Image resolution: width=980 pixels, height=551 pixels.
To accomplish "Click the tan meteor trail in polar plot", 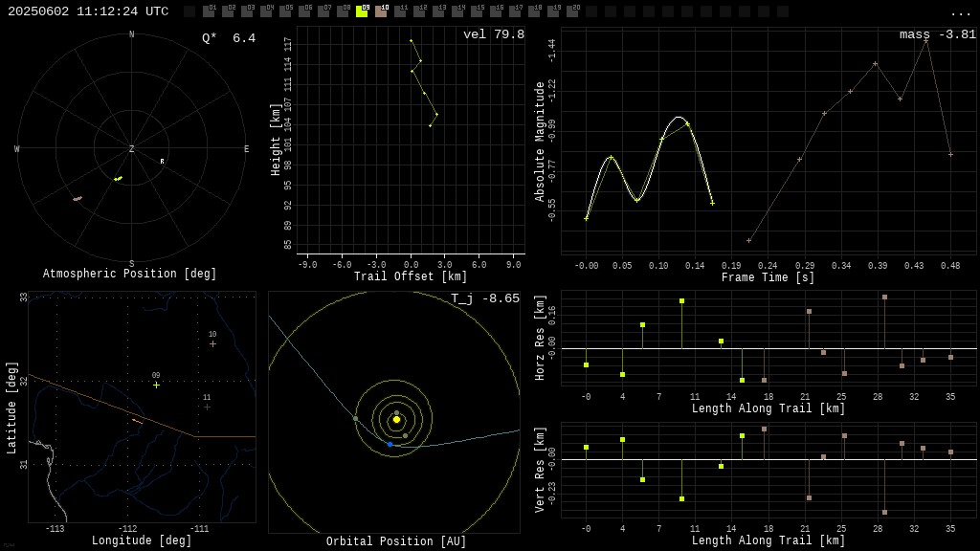I will click(x=78, y=199).
